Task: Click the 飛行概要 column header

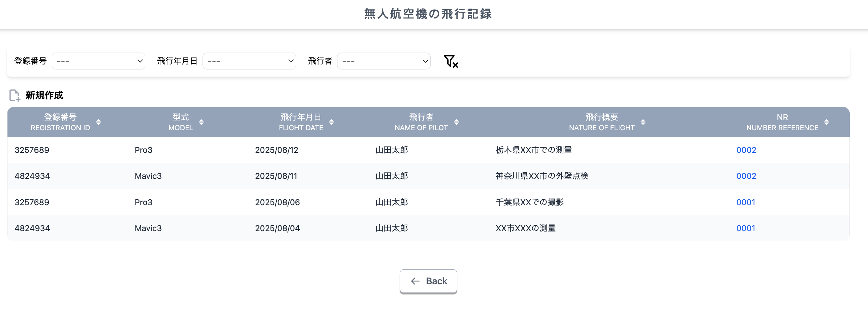Action: [602, 117]
